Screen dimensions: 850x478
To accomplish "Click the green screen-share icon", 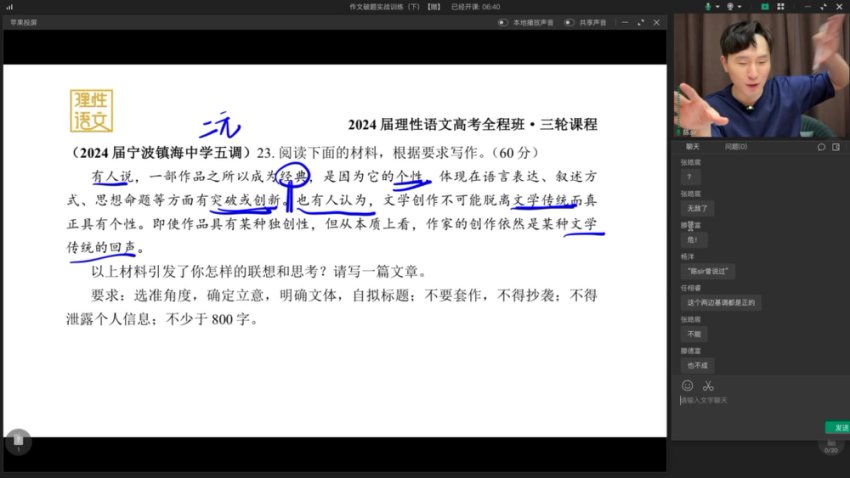I will (x=764, y=6).
